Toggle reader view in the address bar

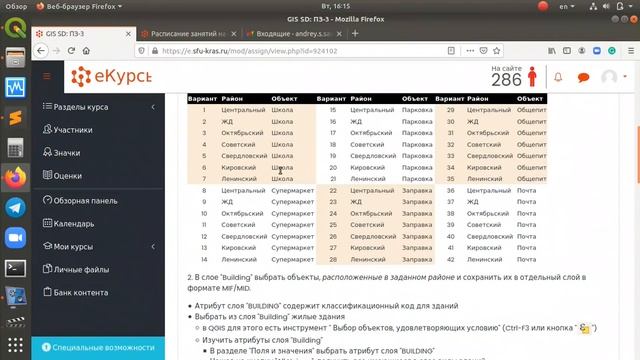[451, 51]
